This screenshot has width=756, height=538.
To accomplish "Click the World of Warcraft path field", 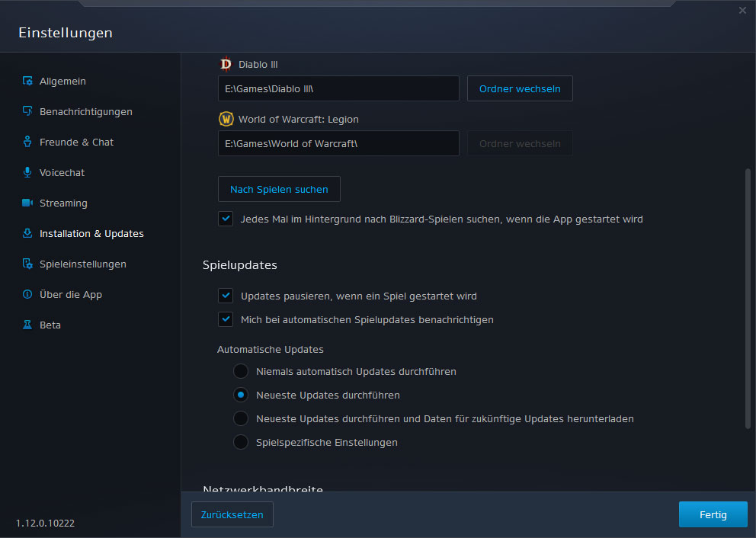I will pyautogui.click(x=338, y=143).
